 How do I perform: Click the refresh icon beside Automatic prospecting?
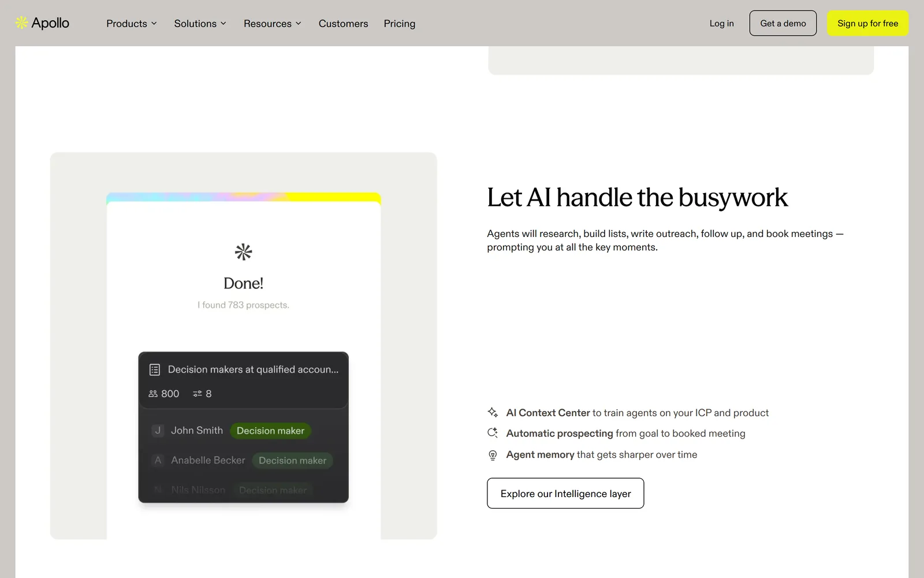[x=493, y=433]
